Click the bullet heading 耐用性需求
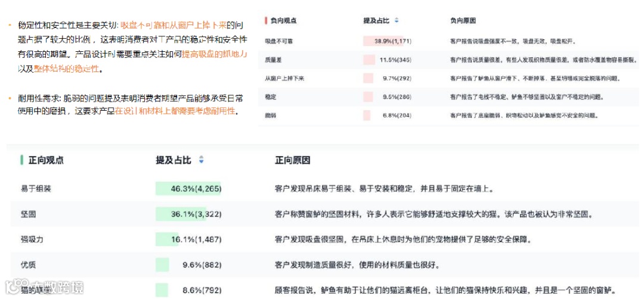 39,98
